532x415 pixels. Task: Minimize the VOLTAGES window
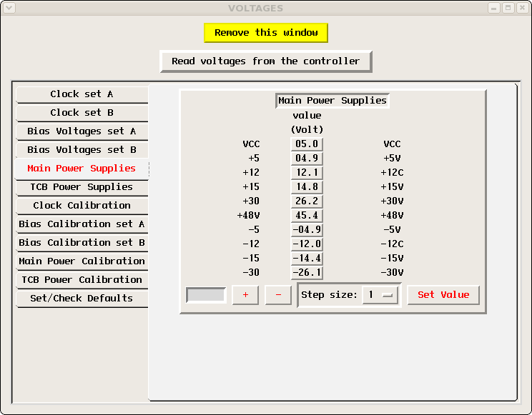point(493,8)
